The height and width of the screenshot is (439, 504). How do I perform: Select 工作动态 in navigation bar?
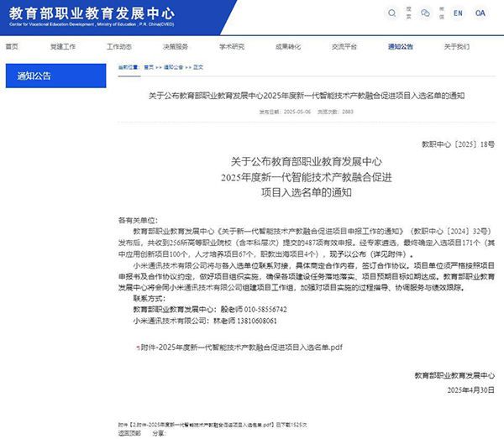pos(119,47)
